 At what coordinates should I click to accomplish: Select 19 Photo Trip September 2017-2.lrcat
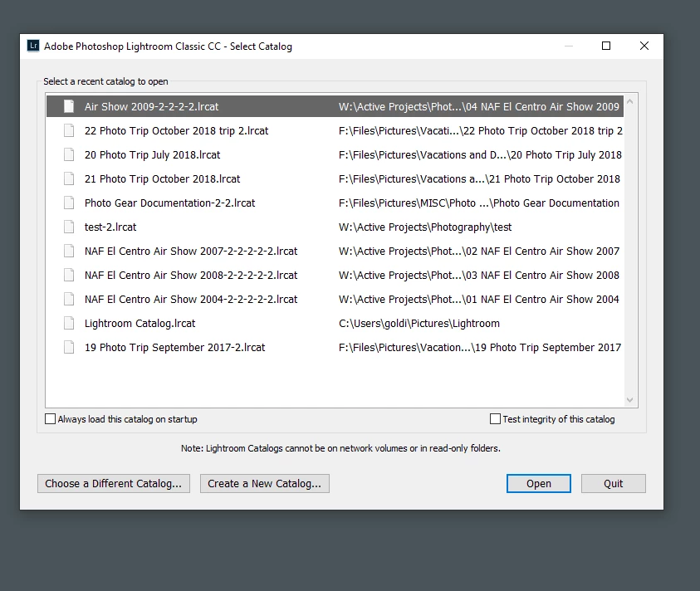[174, 348]
